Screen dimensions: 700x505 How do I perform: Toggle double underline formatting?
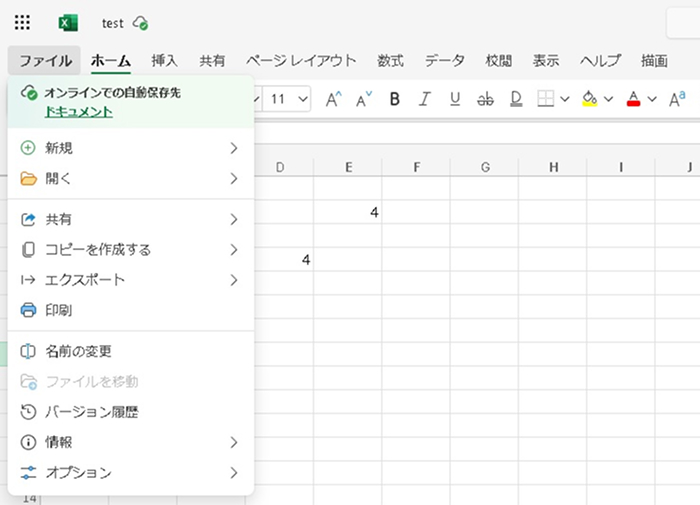(x=516, y=99)
